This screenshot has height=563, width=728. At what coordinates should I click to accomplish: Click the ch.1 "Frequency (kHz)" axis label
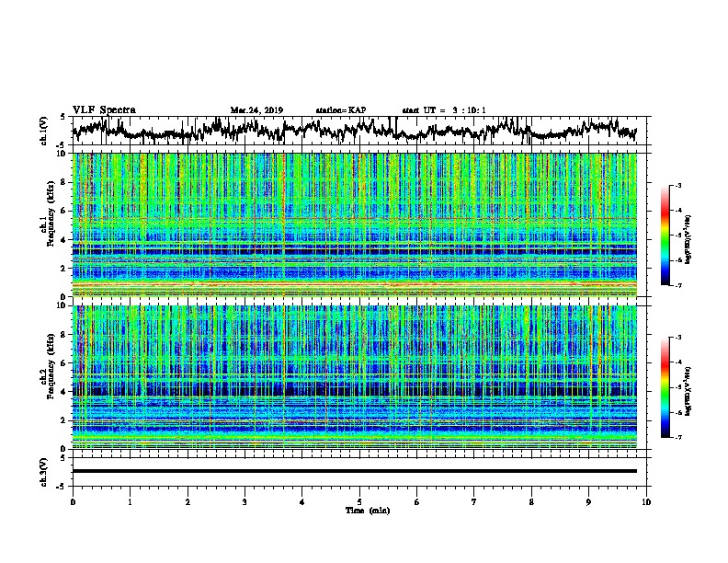(51, 213)
